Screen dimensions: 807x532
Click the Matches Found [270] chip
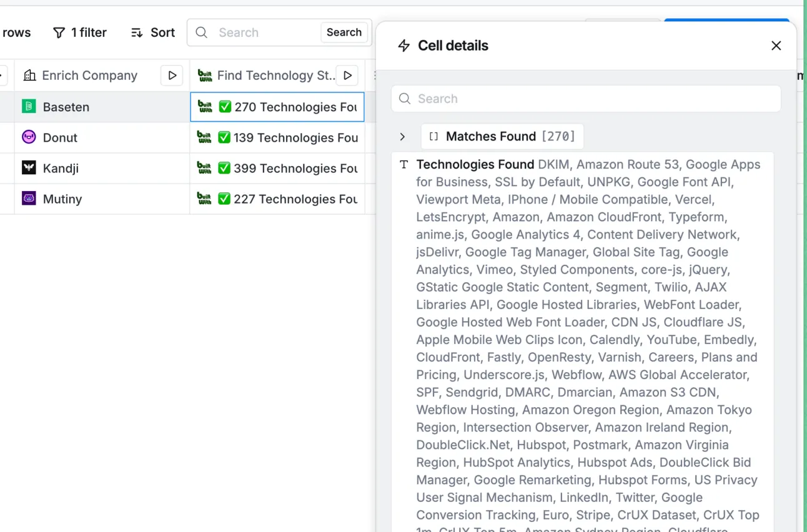pyautogui.click(x=502, y=137)
